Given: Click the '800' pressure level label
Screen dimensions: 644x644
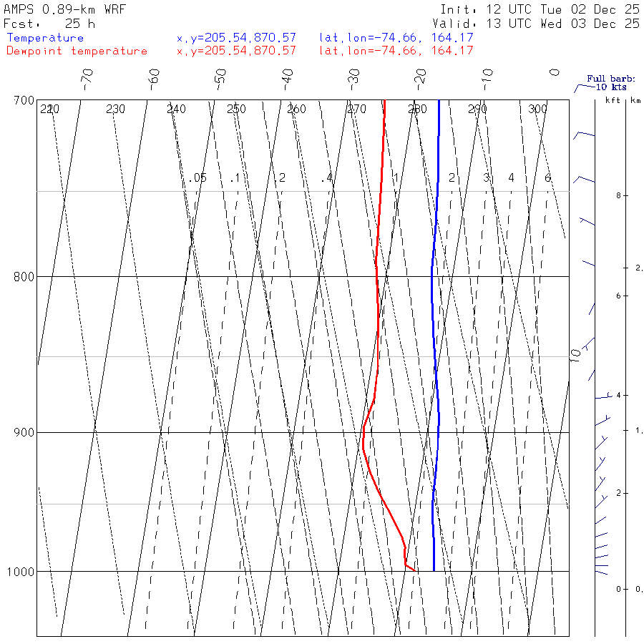Looking at the screenshot, I should 24,277.
